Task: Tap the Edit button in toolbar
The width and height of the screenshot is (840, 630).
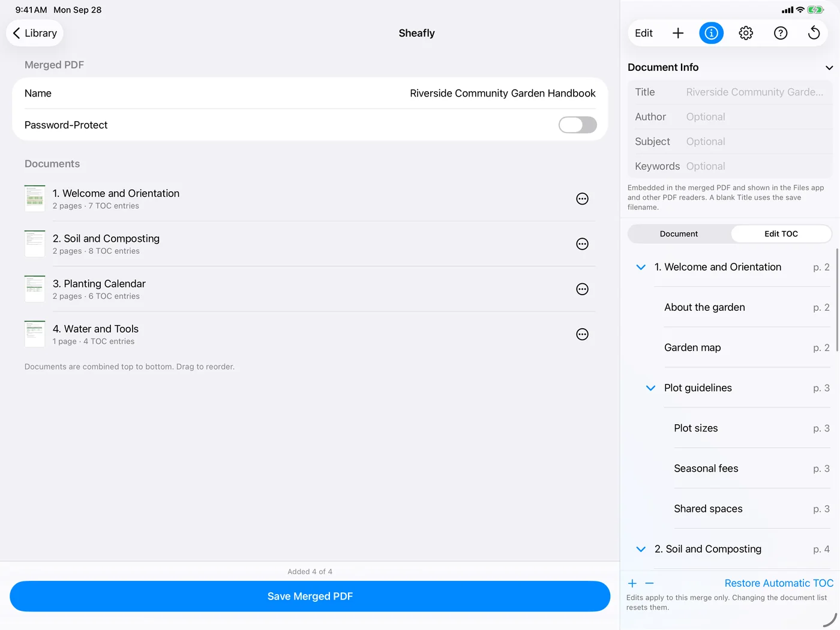Action: [644, 33]
